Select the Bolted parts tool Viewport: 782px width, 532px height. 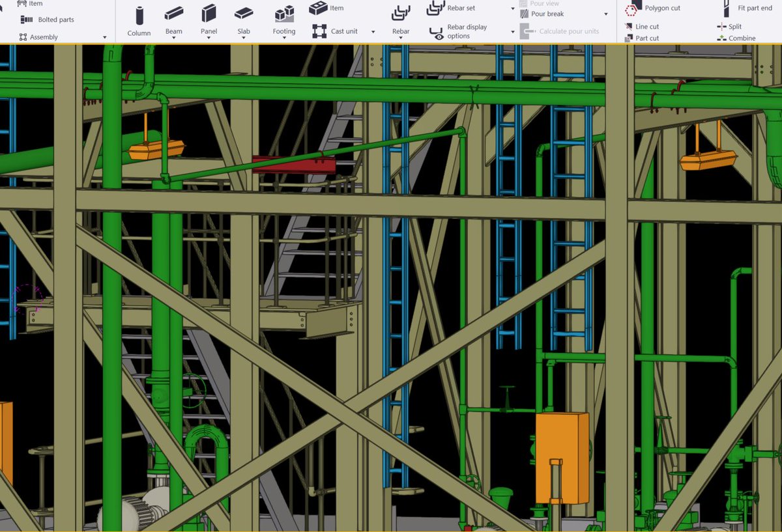tap(46, 20)
